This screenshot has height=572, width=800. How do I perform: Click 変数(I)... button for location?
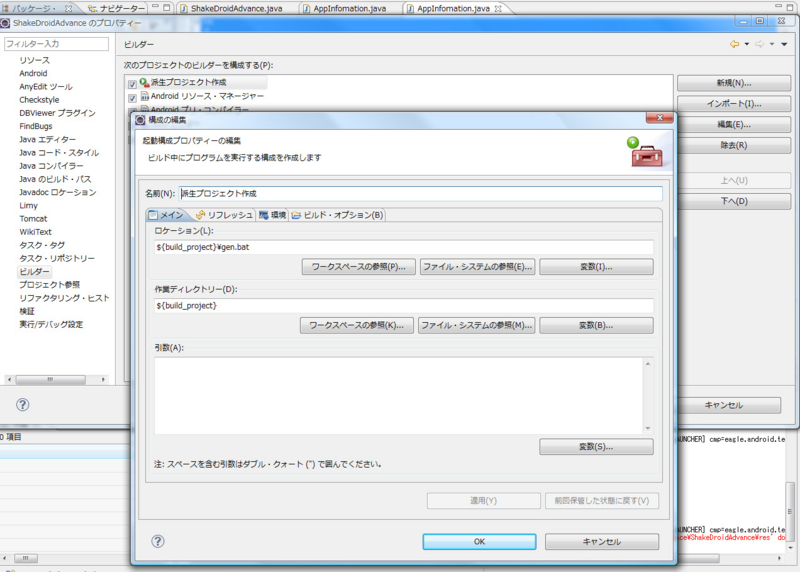click(x=596, y=267)
